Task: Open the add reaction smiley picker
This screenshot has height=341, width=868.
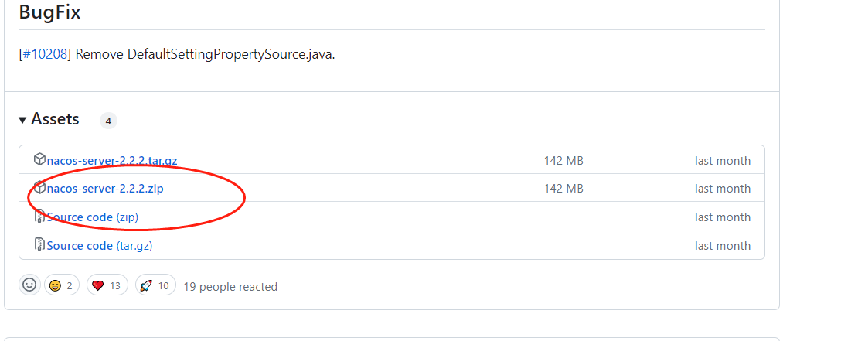Action: (29, 285)
